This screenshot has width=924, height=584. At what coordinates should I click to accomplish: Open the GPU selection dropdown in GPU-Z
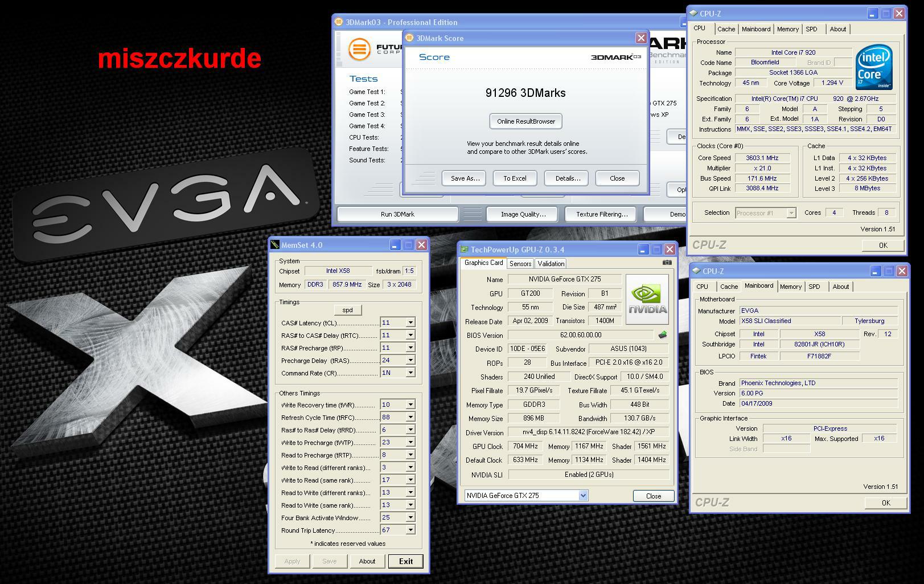point(583,496)
